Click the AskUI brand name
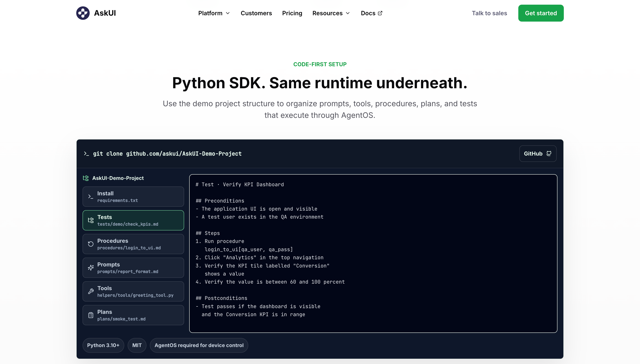This screenshot has width=640, height=364. click(105, 13)
